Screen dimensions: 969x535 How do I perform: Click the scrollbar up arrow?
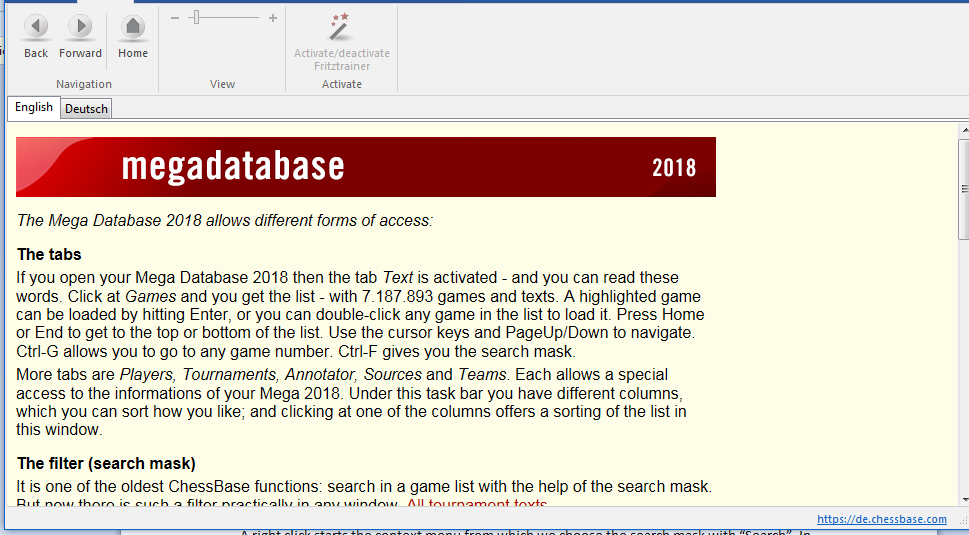(x=964, y=130)
